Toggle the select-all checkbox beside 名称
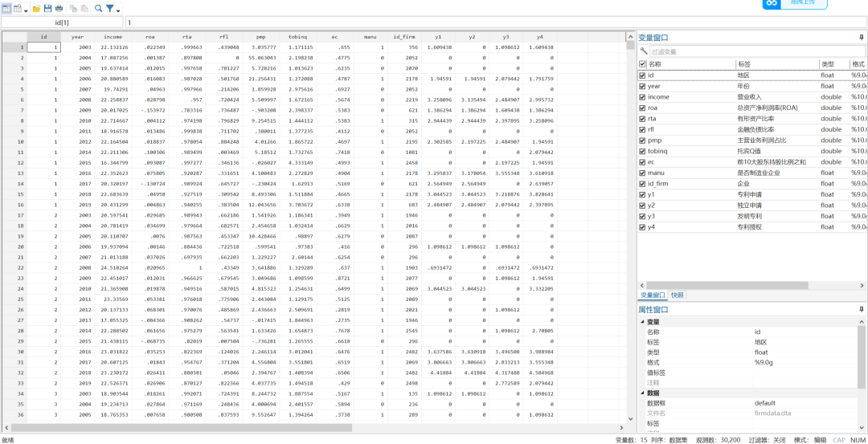 [x=642, y=64]
